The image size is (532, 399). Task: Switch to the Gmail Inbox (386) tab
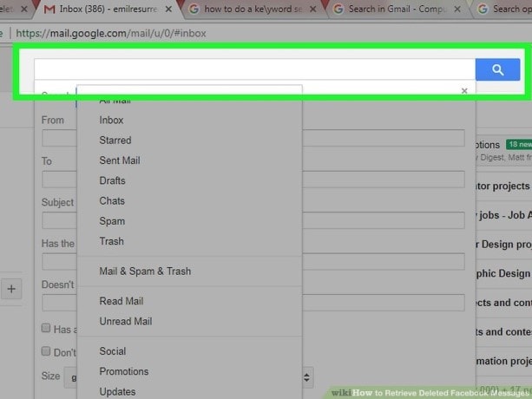coord(108,10)
